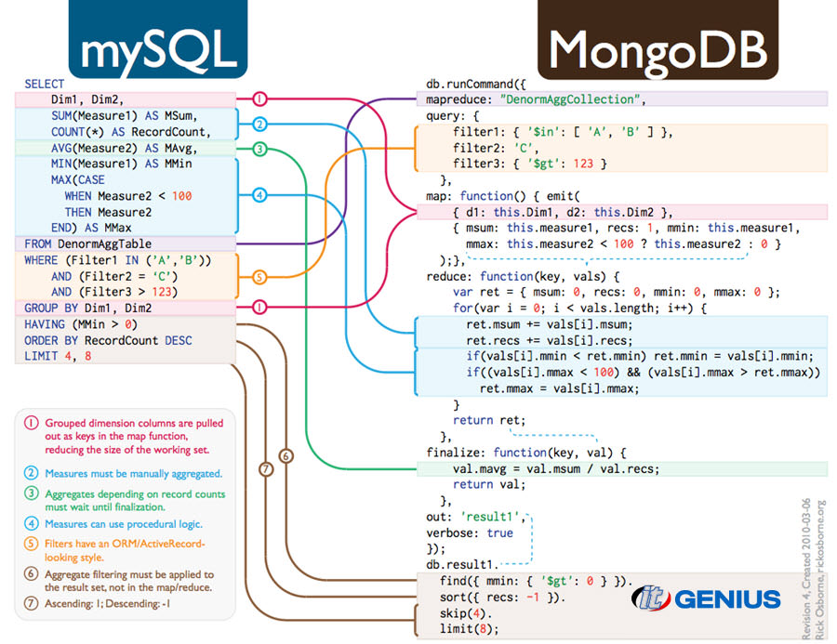The height and width of the screenshot is (644, 837).
Task: Click the 'ret.mmax = vals[i].mmax;' line
Action: click(x=560, y=388)
